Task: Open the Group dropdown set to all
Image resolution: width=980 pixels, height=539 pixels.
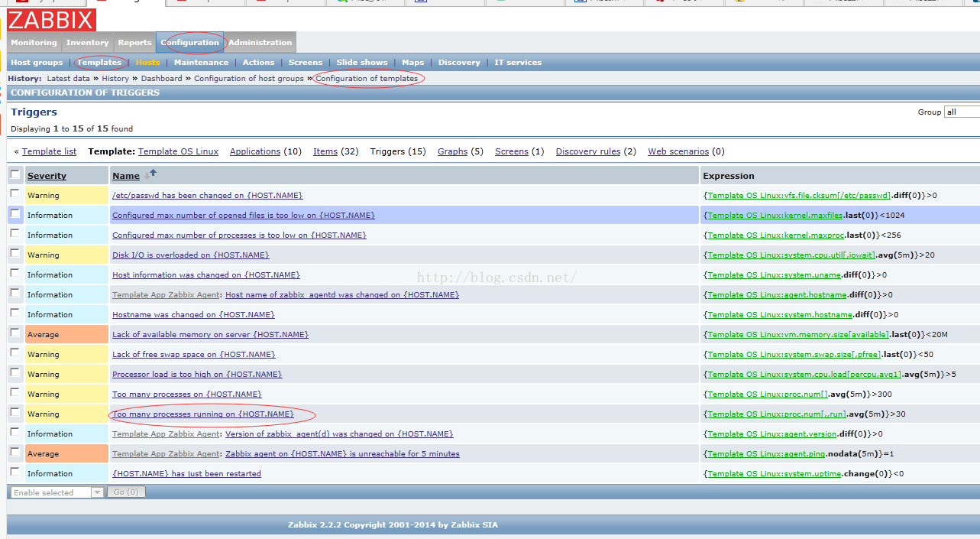Action: pos(962,112)
